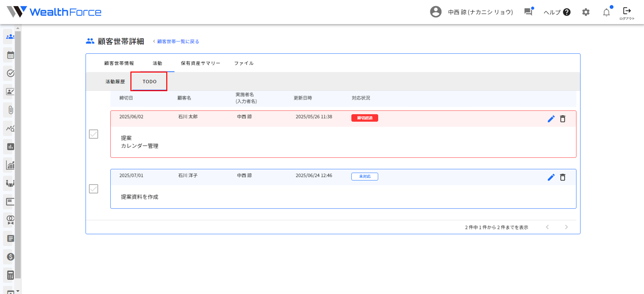
Task: Open the calculator sidebar icon
Action: pos(11,275)
